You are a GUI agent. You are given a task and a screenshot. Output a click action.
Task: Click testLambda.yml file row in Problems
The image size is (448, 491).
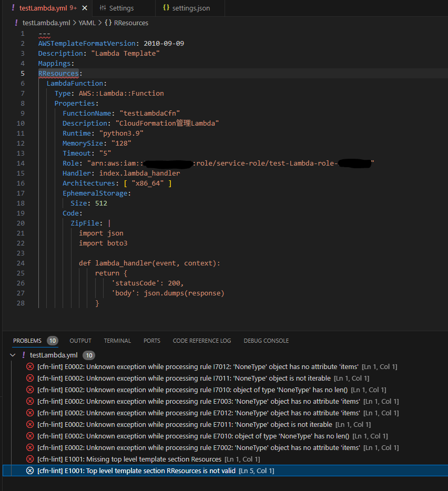(225, 355)
